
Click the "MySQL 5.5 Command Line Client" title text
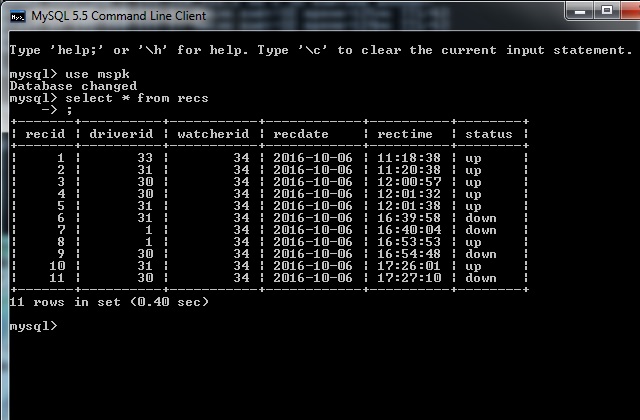118,14
